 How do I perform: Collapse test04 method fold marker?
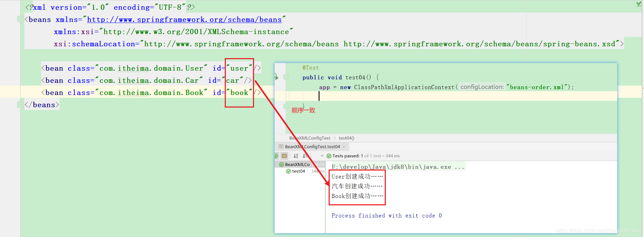[286, 77]
